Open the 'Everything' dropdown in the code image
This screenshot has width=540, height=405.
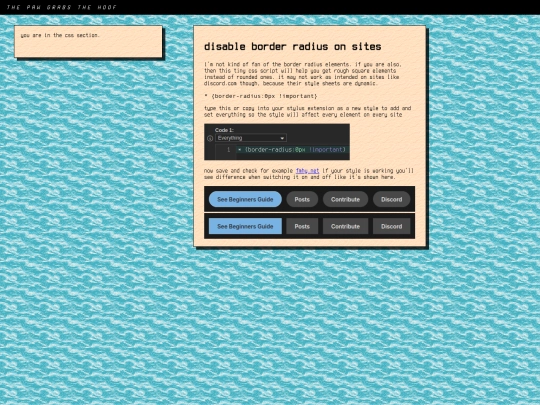coord(251,138)
